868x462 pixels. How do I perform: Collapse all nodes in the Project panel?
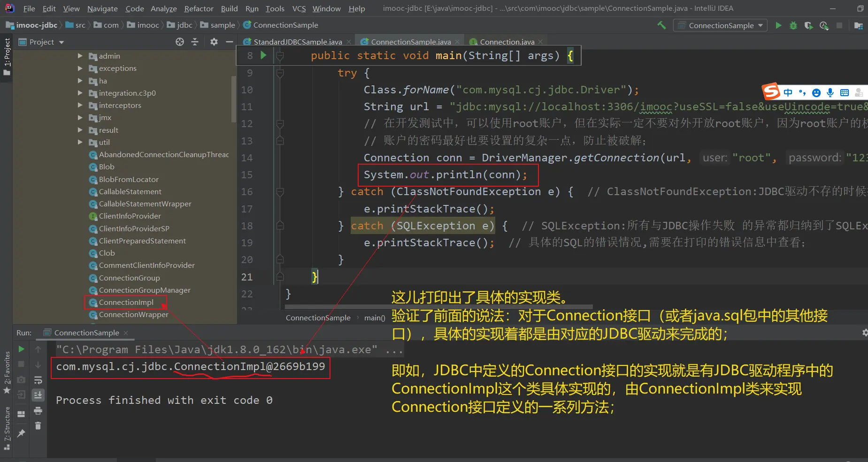(195, 42)
